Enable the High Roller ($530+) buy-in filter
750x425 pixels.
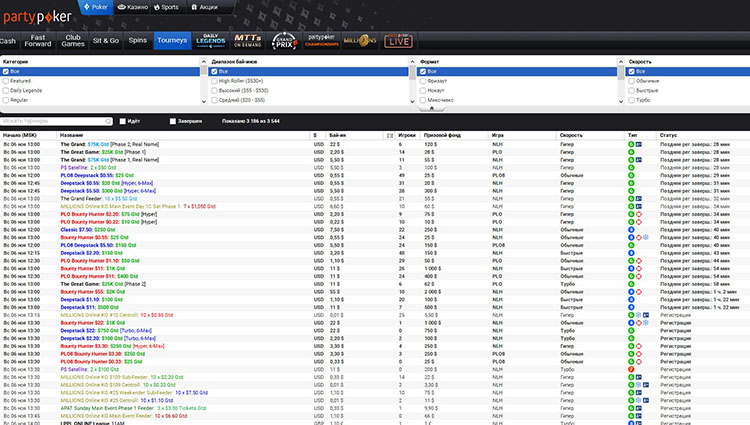point(214,81)
